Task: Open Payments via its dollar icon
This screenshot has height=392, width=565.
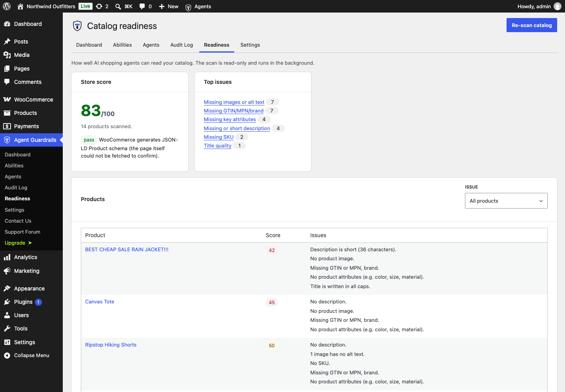Action: coord(7,126)
